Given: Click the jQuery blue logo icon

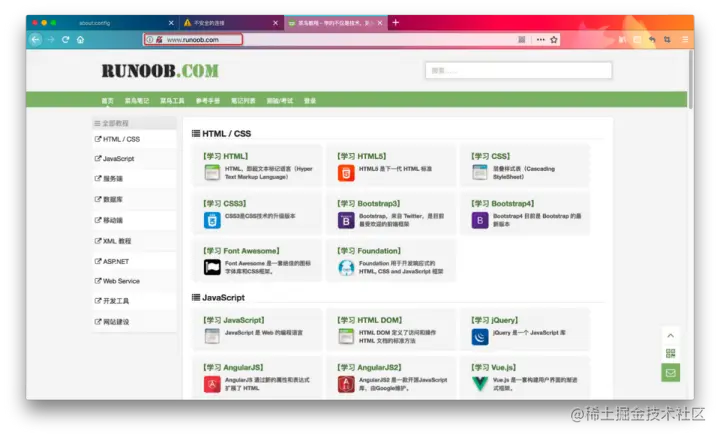Looking at the screenshot, I should (x=480, y=337).
